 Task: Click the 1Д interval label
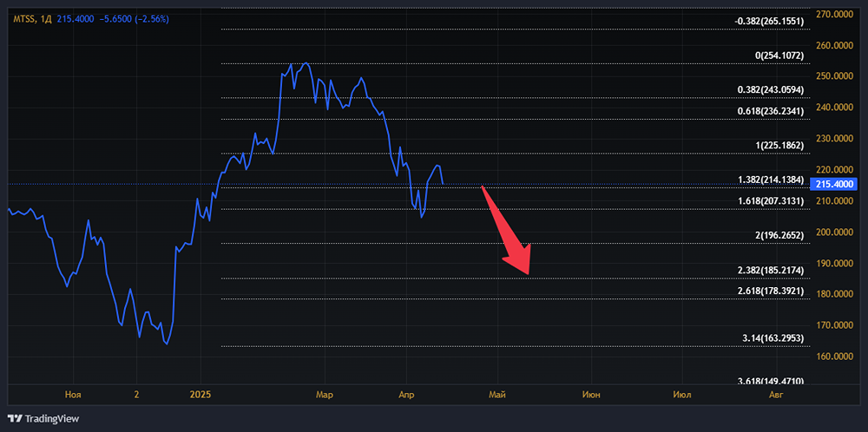tap(46, 18)
